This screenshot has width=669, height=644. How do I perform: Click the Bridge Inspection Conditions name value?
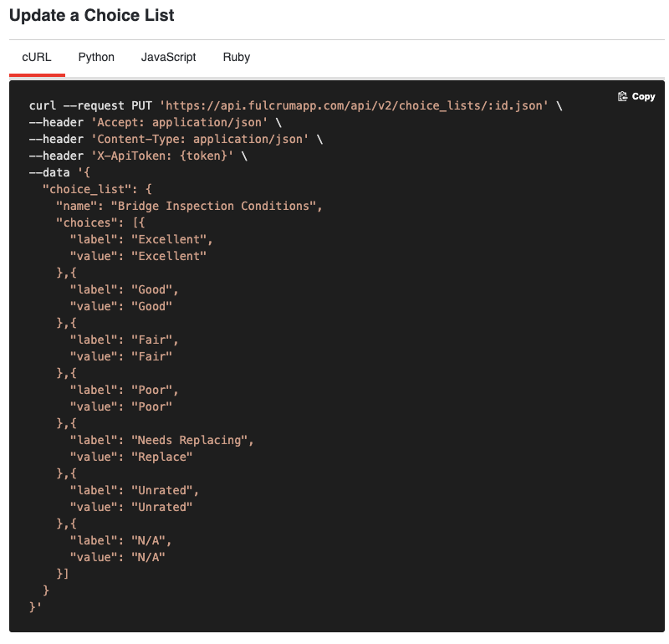point(216,206)
